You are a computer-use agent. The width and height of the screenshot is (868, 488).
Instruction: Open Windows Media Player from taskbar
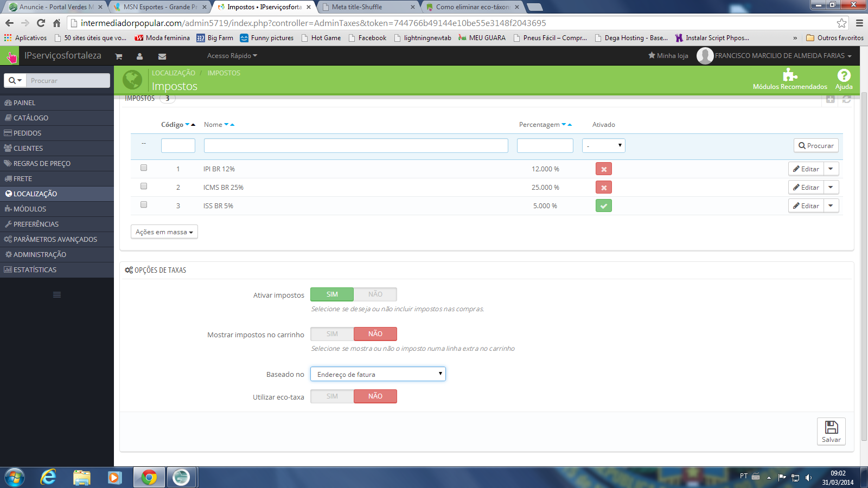(x=114, y=478)
